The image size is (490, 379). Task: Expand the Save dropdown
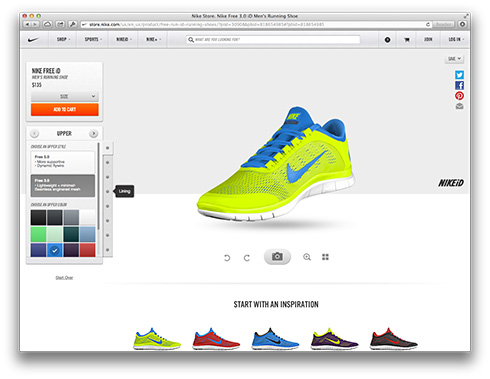(x=454, y=59)
